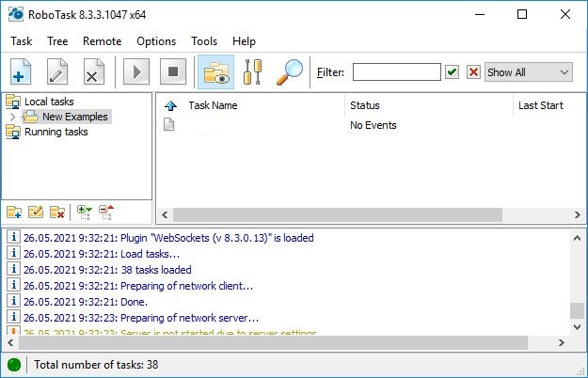
Task: Toggle the folder tree view button
Action: click(x=216, y=71)
